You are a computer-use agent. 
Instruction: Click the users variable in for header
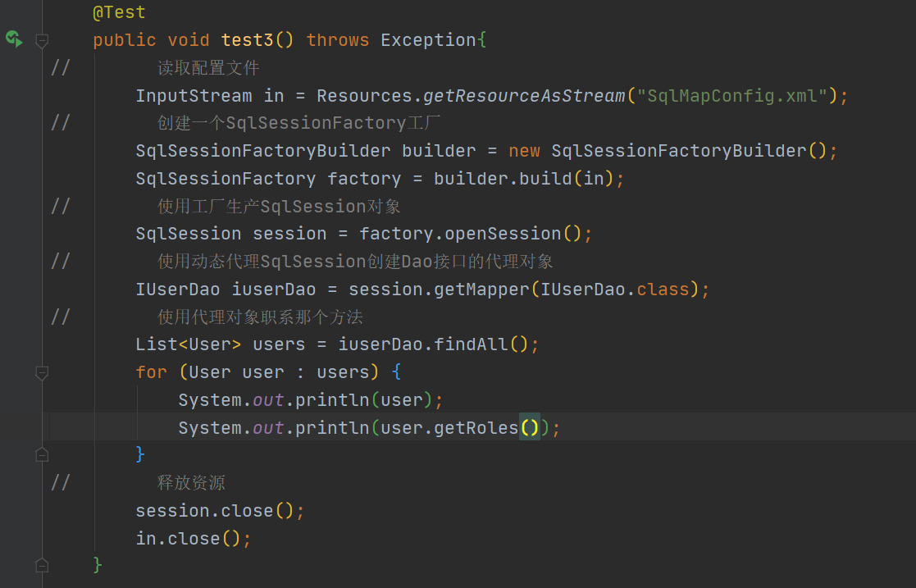pyautogui.click(x=343, y=372)
